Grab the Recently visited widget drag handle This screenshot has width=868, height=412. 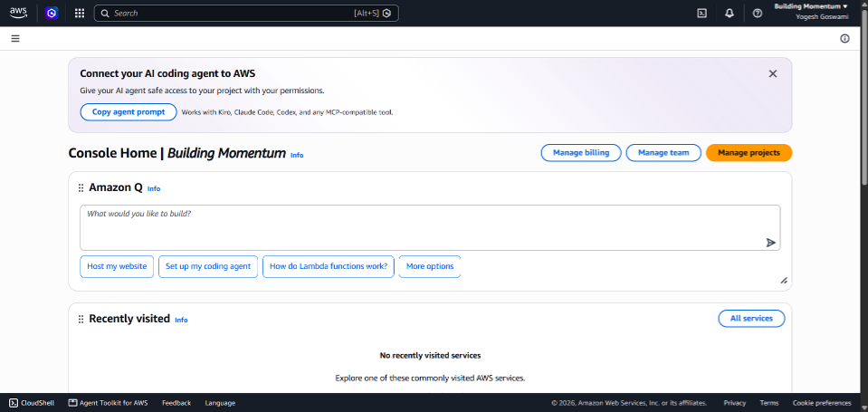pos(81,319)
